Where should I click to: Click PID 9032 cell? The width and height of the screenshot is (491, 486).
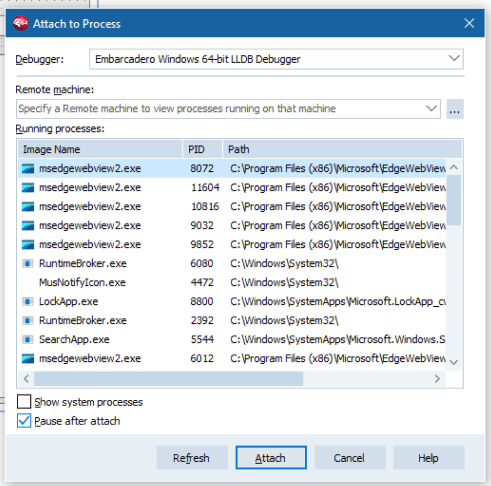coord(202,226)
